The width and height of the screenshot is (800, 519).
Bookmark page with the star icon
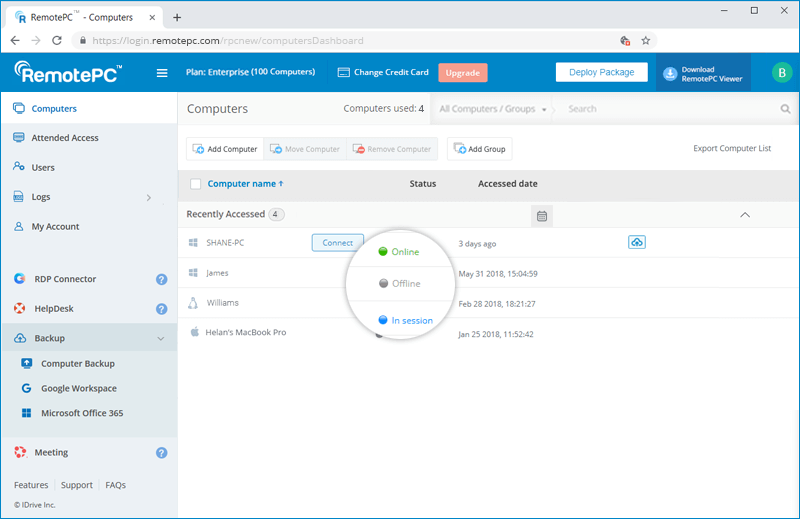tap(646, 41)
